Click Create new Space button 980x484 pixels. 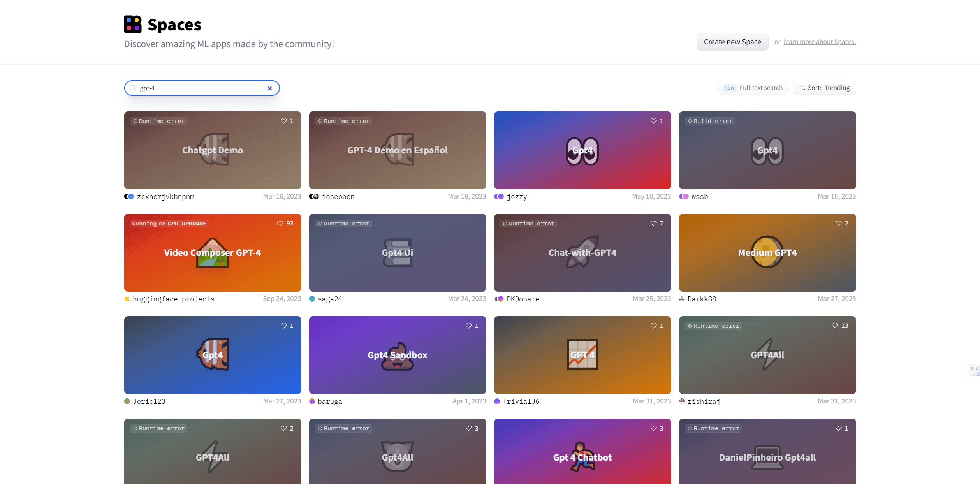click(732, 41)
